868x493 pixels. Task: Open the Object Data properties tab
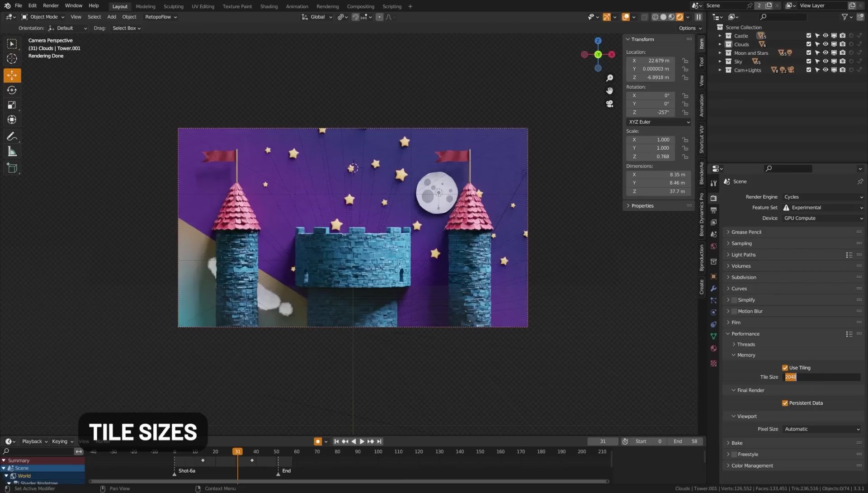(714, 337)
